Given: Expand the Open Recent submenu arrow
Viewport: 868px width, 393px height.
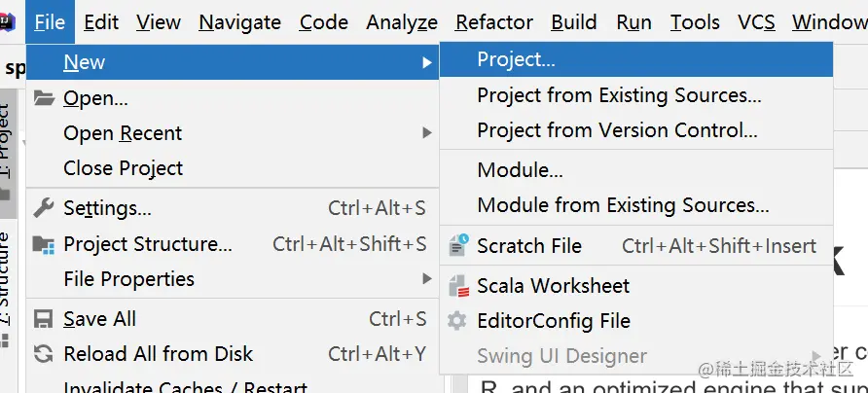Looking at the screenshot, I should coord(426,133).
